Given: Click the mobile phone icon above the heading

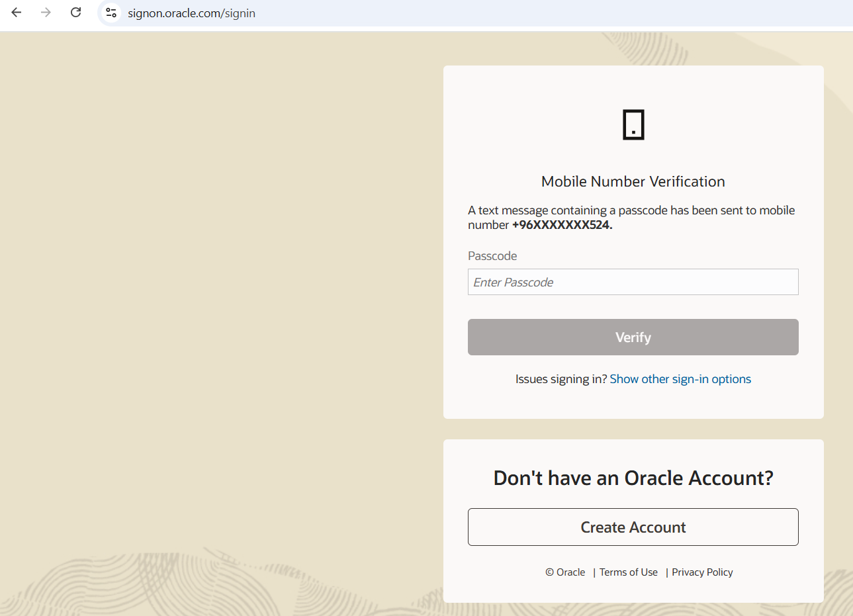Looking at the screenshot, I should pos(633,124).
